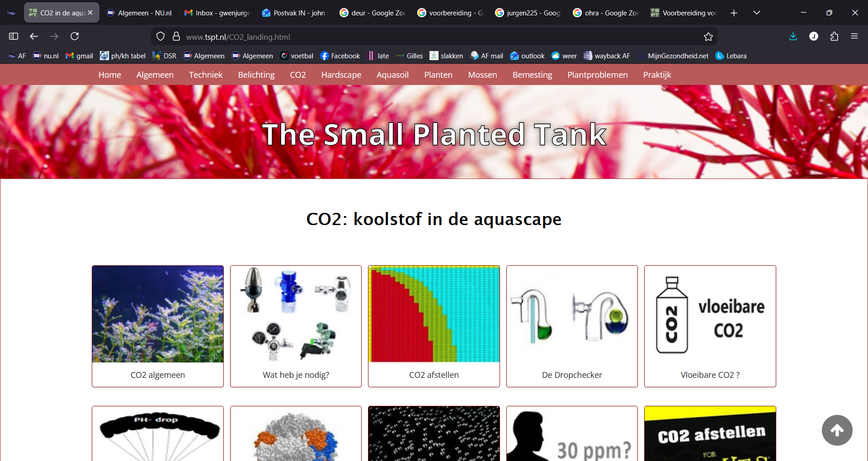Open the CO2 algemeen card
The image size is (868, 461).
158,326
